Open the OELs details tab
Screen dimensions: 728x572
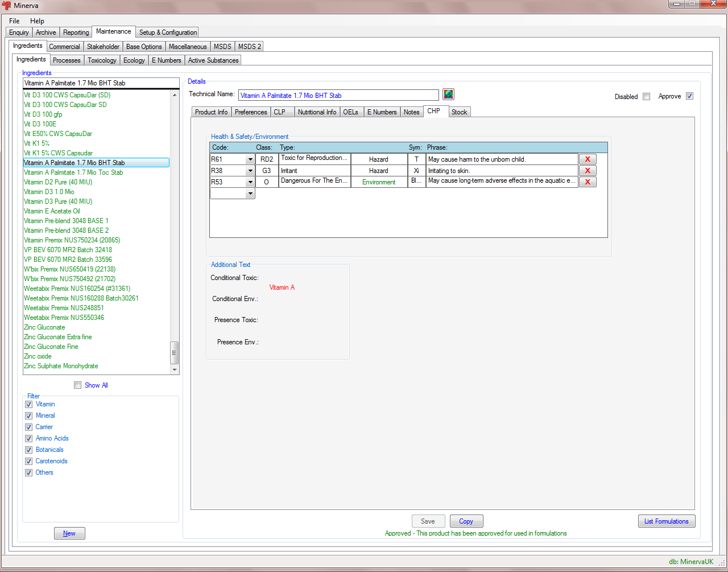coord(351,112)
